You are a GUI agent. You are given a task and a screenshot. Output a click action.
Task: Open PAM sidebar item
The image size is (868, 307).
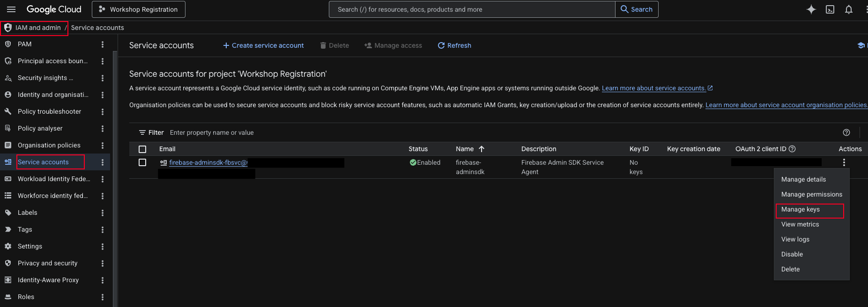coord(25,44)
